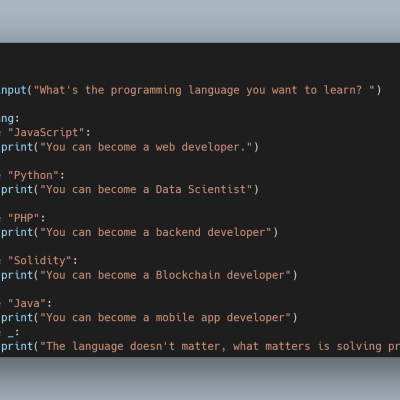Click the words "Data Scientist" in string
400x400 pixels.
click(200, 189)
